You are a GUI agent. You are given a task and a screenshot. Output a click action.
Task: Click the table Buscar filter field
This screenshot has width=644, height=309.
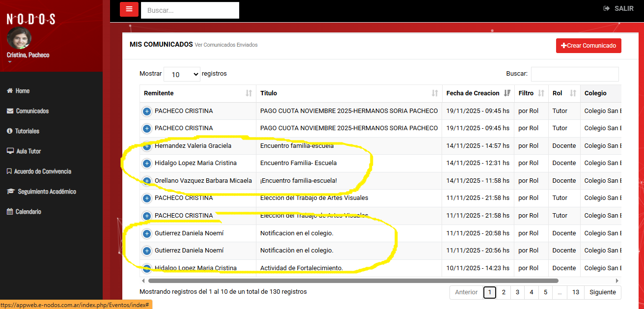[x=574, y=74]
